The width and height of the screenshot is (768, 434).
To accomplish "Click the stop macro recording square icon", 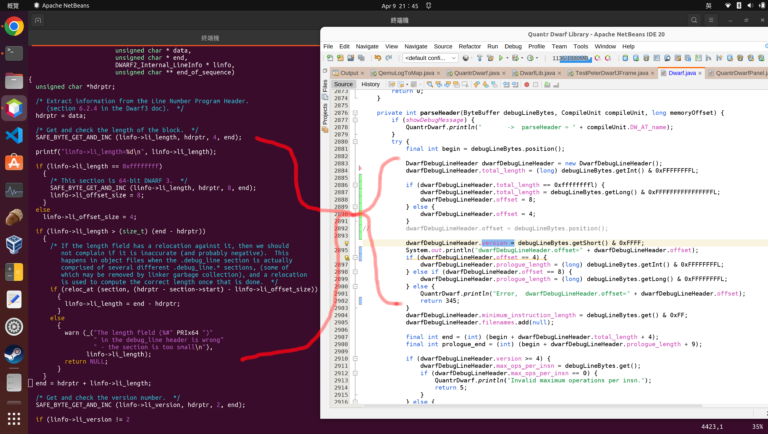I will (x=535, y=84).
